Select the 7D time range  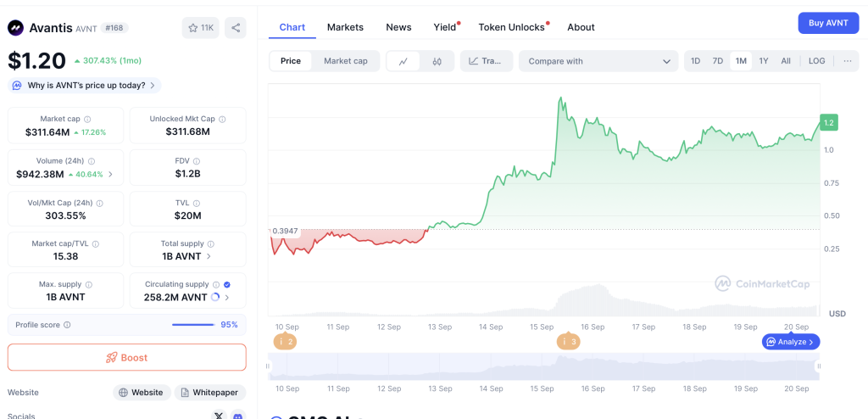(717, 61)
